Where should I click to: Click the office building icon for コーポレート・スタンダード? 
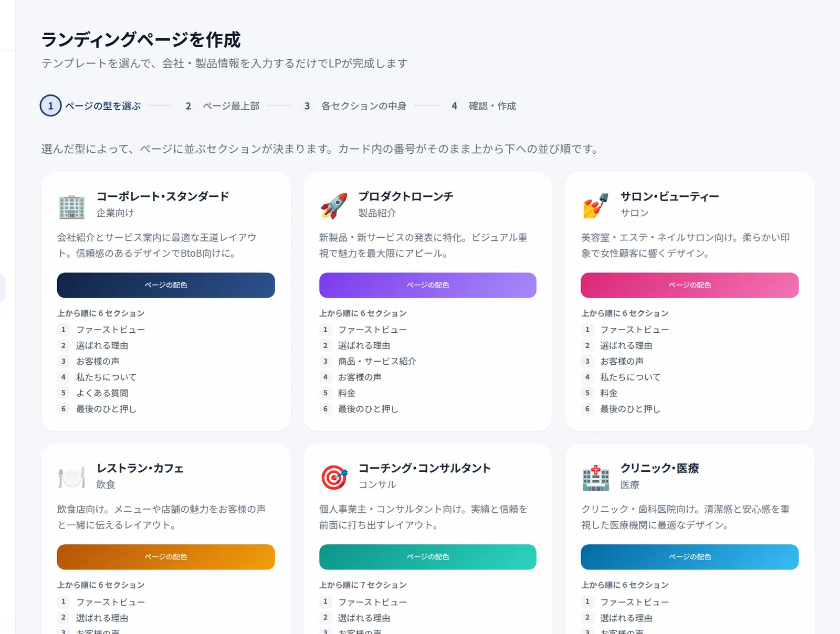pyautogui.click(x=71, y=206)
